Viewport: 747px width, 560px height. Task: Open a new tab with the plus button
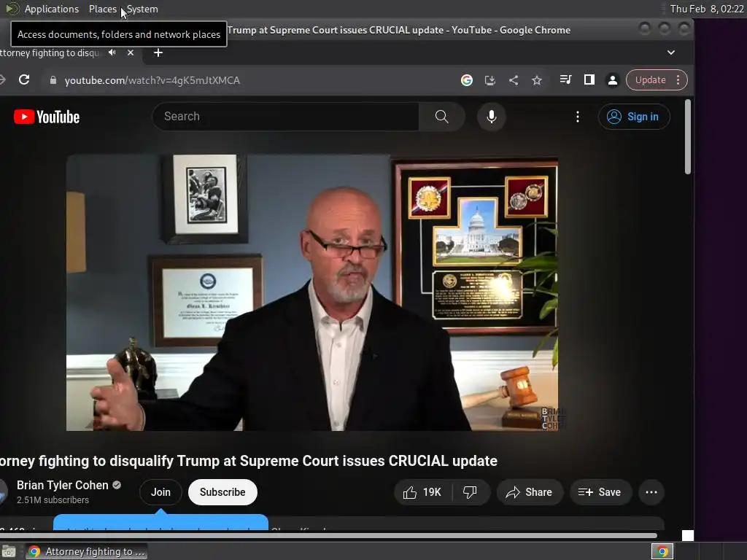[158, 52]
